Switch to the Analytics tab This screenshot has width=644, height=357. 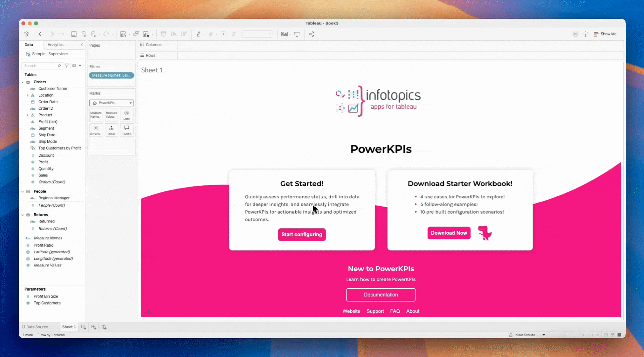(x=55, y=45)
